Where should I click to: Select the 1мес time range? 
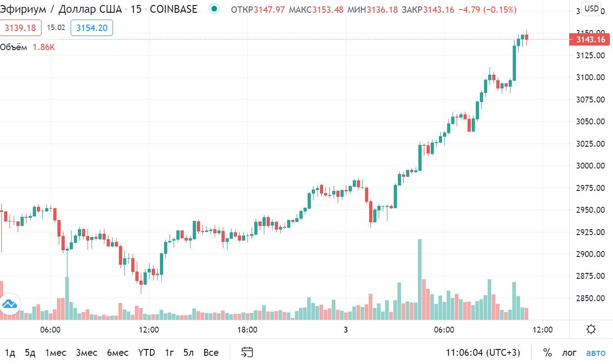pyautogui.click(x=56, y=352)
